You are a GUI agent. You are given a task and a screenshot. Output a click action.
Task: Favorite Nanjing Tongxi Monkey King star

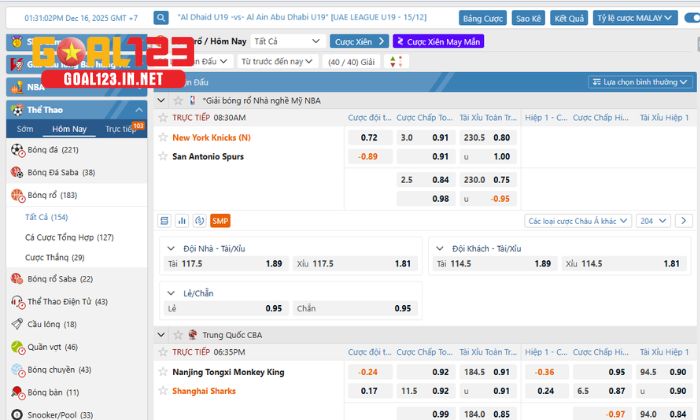click(x=163, y=372)
